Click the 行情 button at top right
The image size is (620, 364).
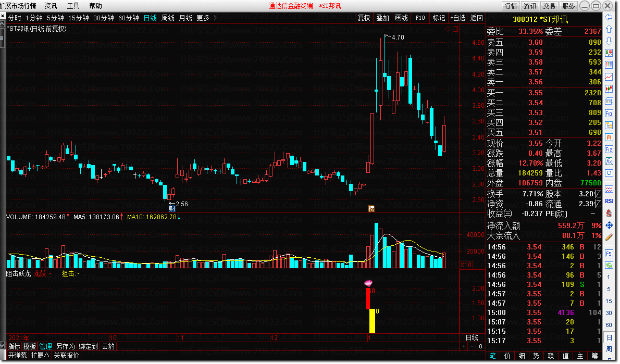tap(511, 6)
